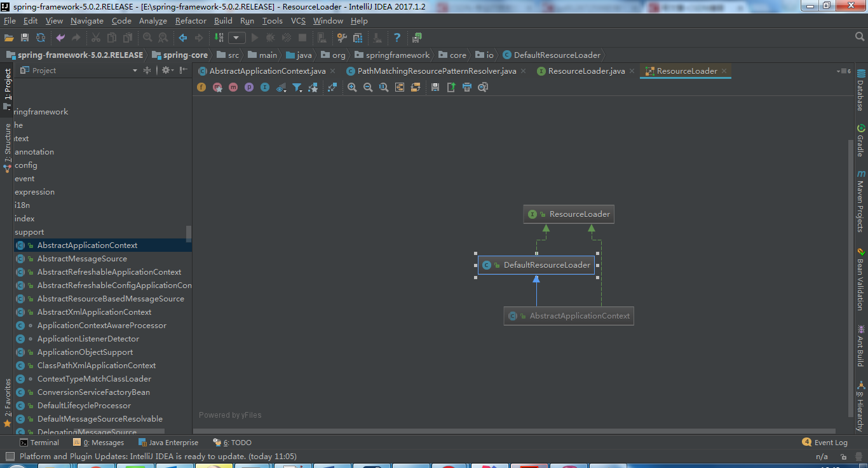Select ClassPathXmlApplicationContext in project tree

(97, 366)
